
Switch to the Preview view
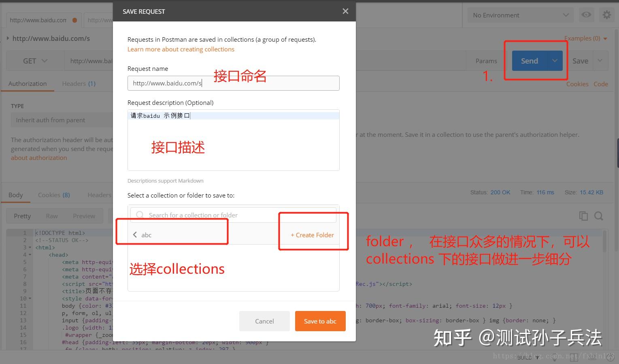click(84, 216)
